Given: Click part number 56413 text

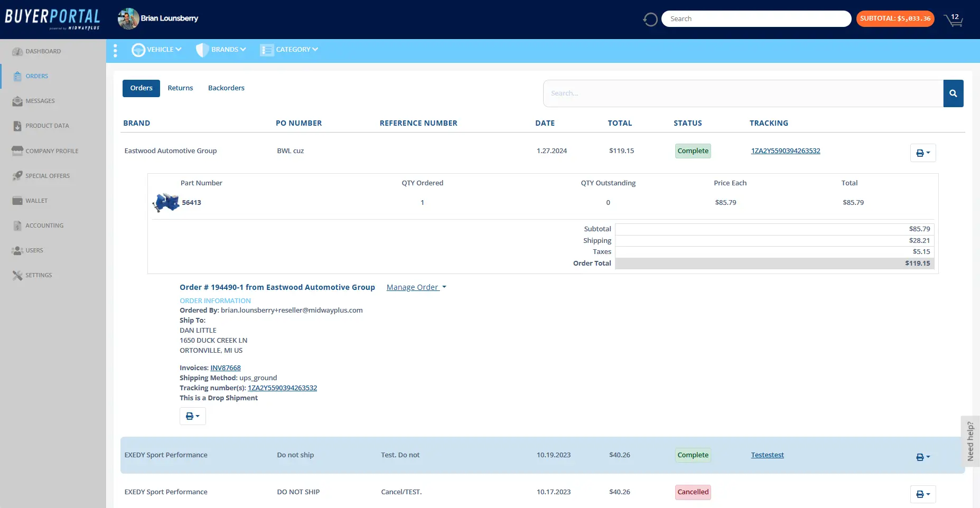Looking at the screenshot, I should 192,203.
